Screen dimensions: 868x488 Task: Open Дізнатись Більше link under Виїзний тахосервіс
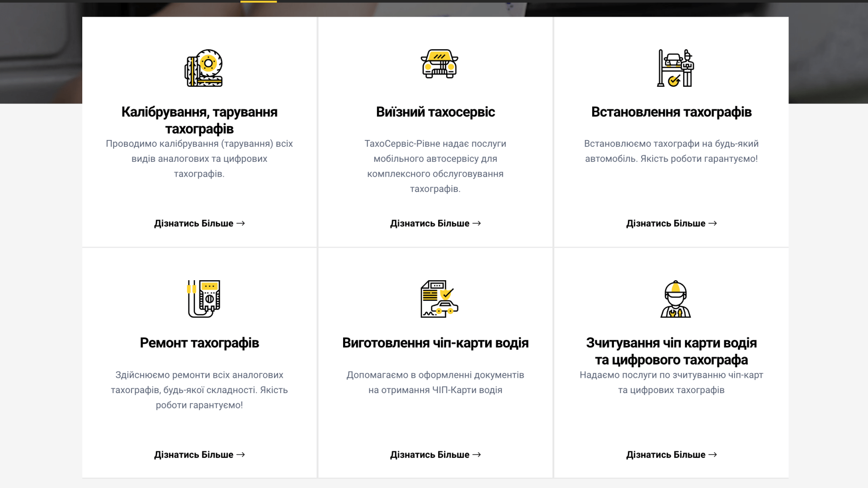point(435,223)
